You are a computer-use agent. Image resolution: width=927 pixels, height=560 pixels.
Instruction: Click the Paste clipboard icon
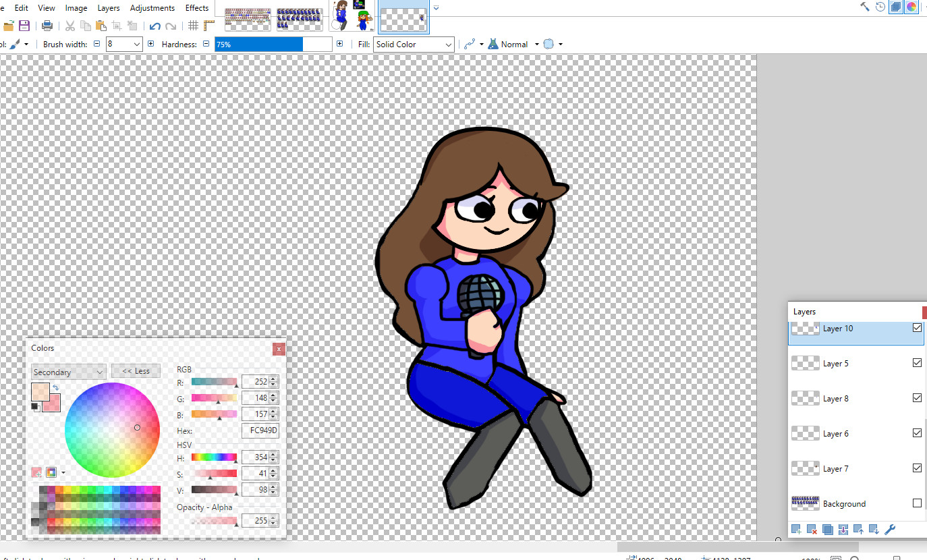coord(101,26)
